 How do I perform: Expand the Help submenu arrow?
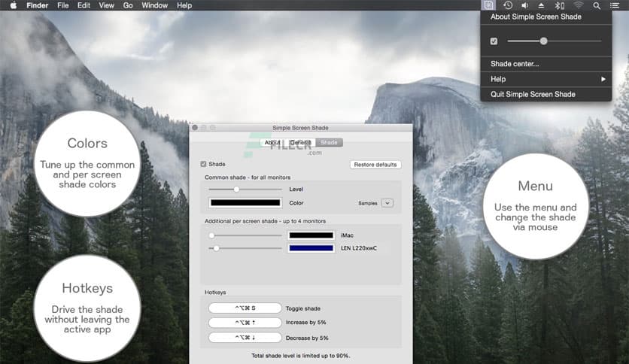click(x=603, y=79)
